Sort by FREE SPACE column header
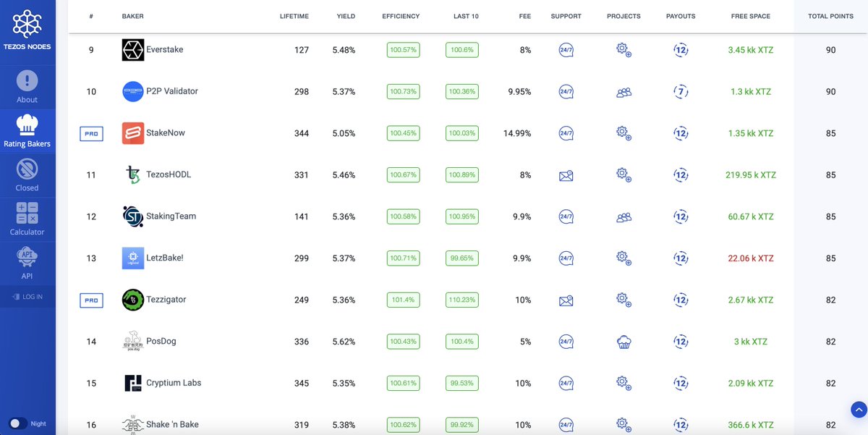Image resolution: width=868 pixels, height=435 pixels. 751,16
